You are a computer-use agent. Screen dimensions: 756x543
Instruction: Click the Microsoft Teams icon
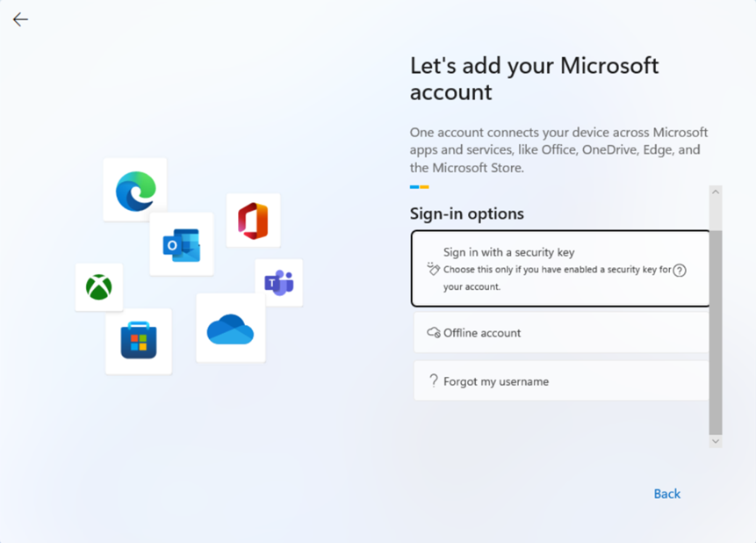pos(279,284)
